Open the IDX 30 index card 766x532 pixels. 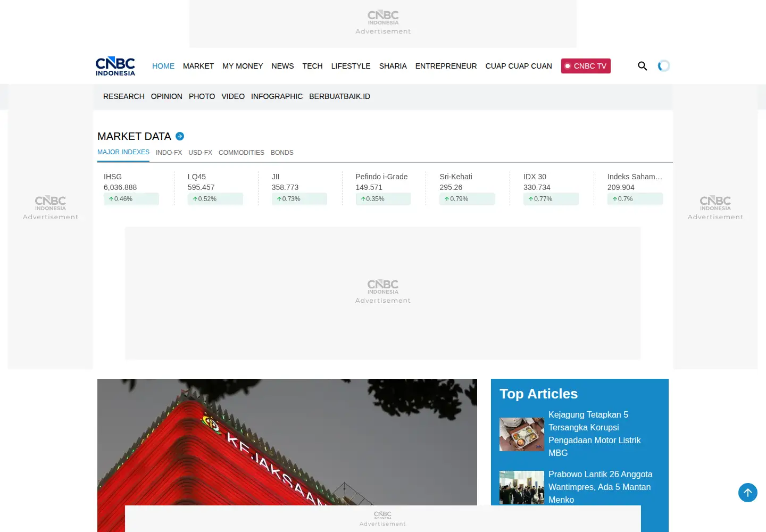(551, 188)
